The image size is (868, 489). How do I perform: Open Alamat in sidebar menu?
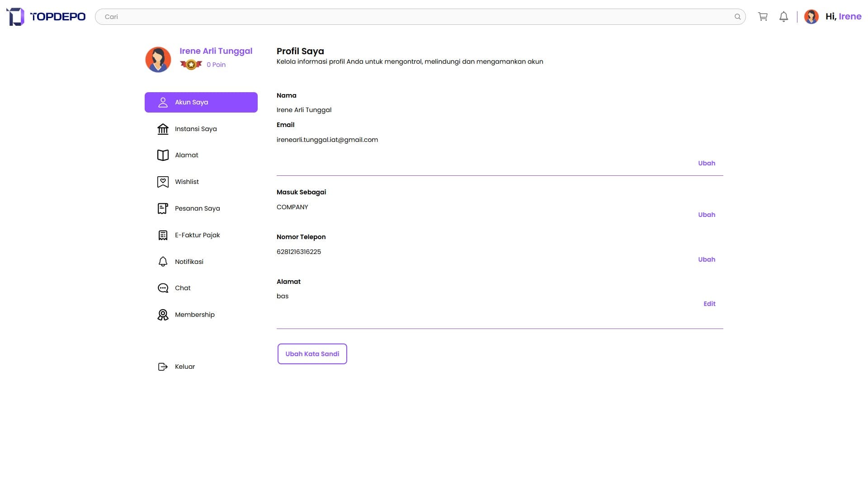(x=186, y=155)
